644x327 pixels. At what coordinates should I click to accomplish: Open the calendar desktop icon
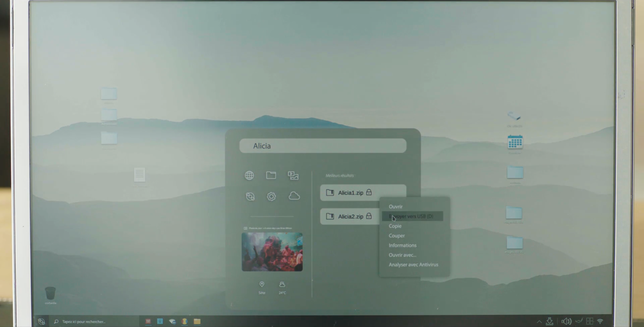coord(515,142)
